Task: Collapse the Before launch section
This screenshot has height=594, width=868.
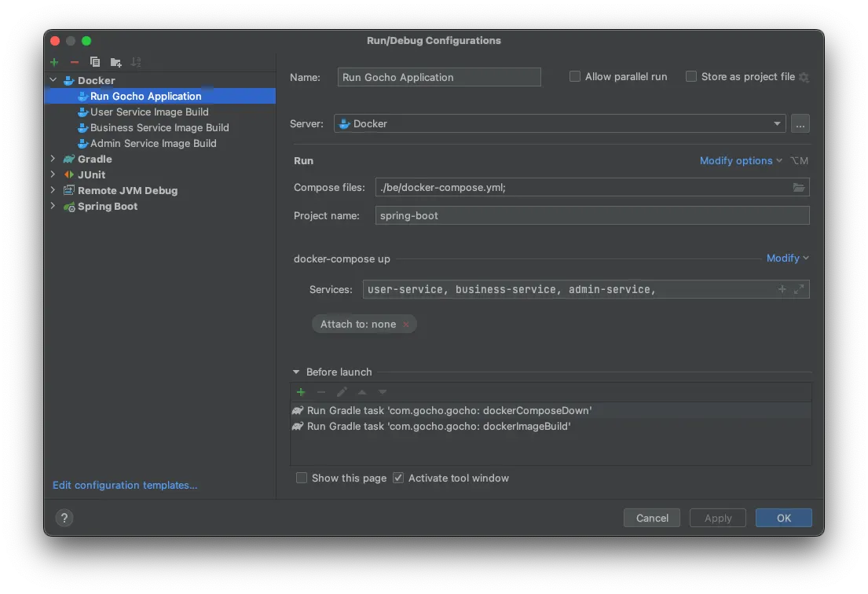Action: (296, 372)
